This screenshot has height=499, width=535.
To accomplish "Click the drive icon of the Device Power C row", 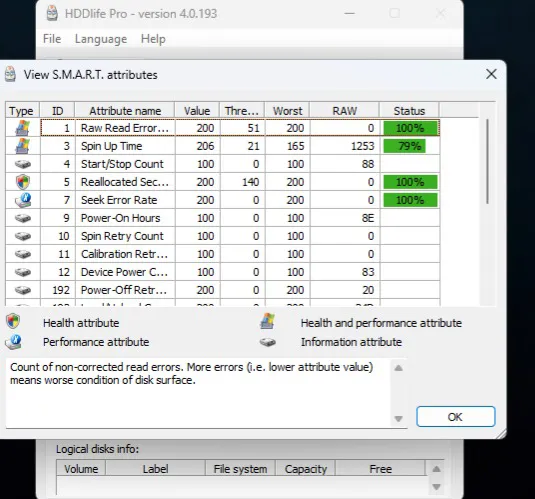I will pyautogui.click(x=23, y=272).
